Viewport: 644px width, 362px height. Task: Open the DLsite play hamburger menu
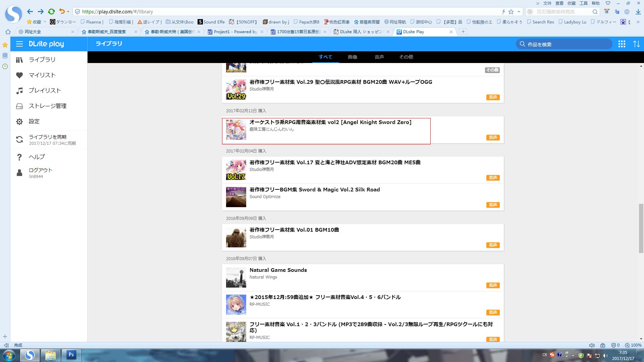[19, 44]
